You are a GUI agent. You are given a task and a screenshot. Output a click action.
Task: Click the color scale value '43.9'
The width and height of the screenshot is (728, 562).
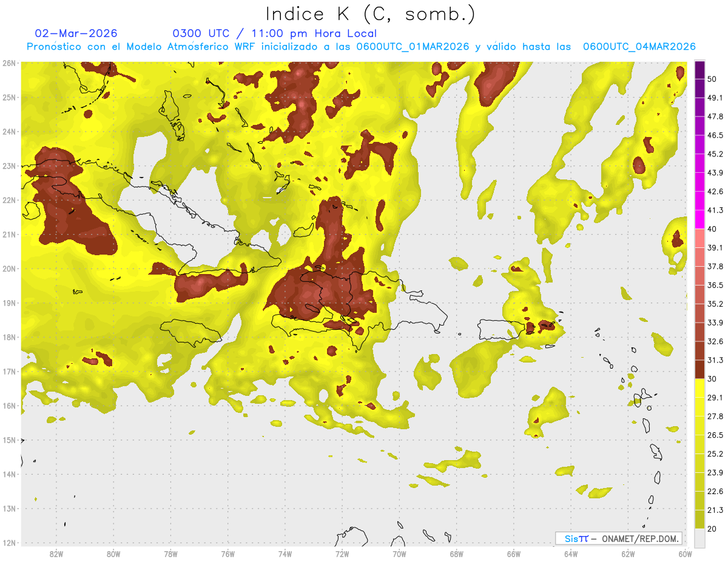(715, 173)
